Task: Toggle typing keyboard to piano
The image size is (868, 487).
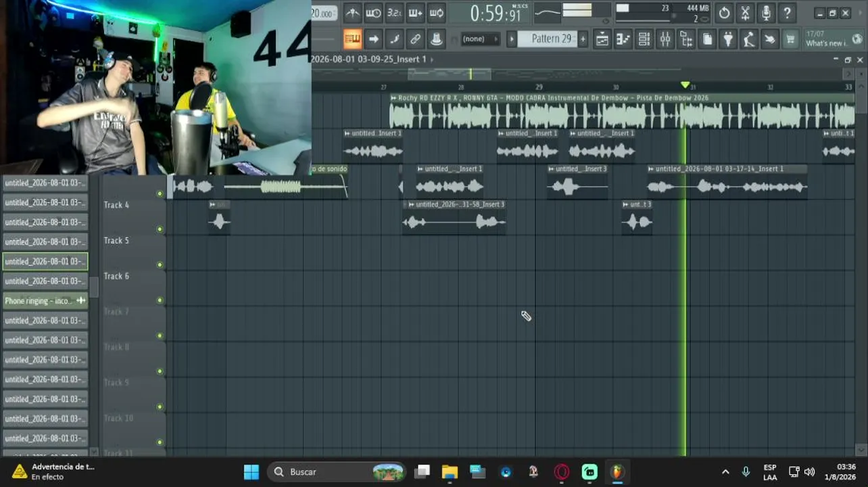Action: click(352, 39)
